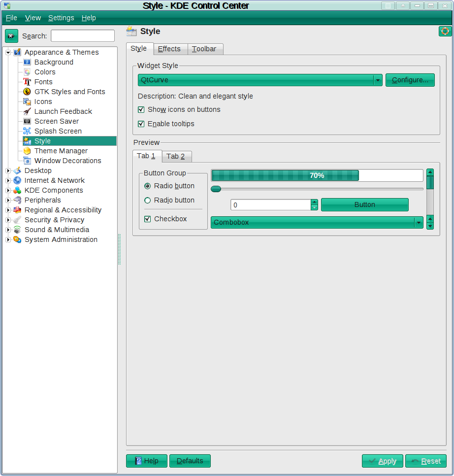The width and height of the screenshot is (454, 476).
Task: Click the preview vertical scrollbar thumb
Action: [430, 183]
